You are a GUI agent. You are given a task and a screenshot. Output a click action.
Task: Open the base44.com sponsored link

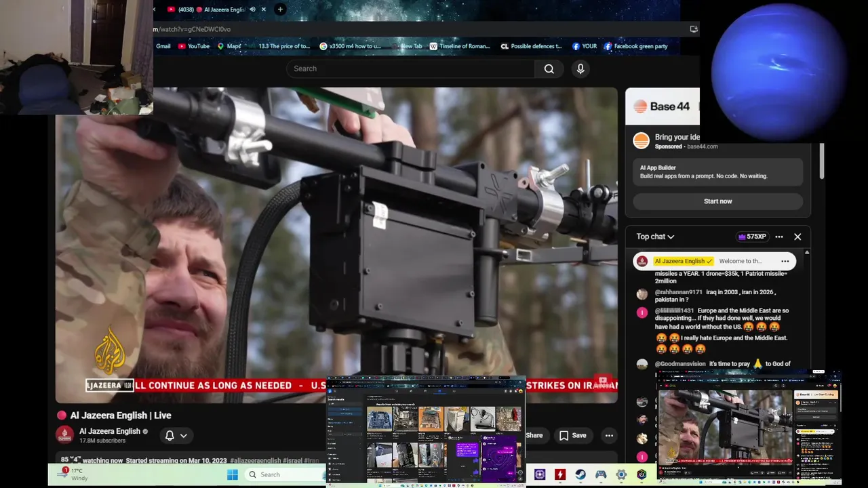point(702,146)
